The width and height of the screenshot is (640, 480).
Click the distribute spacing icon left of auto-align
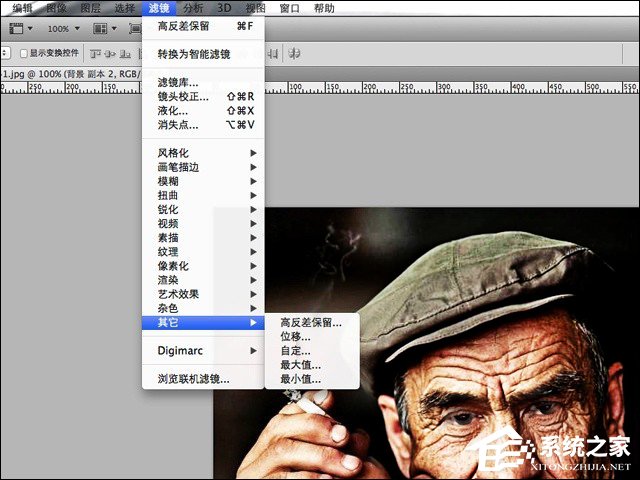pos(273,53)
